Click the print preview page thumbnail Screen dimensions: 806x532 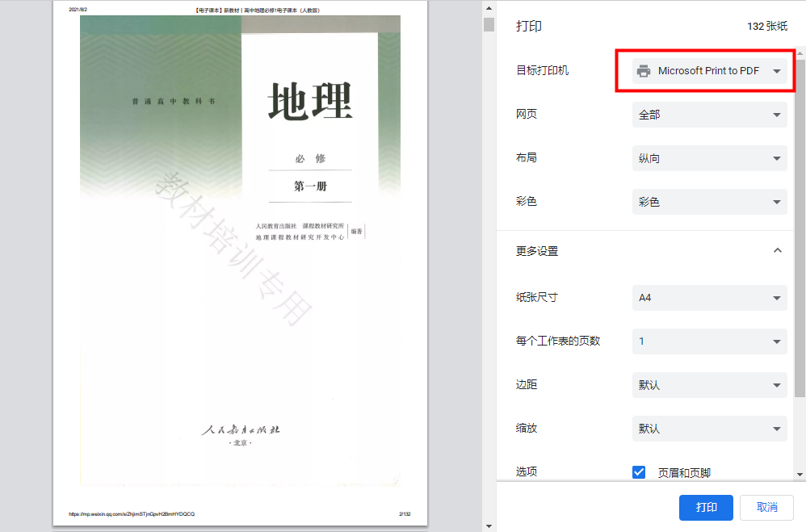point(240,263)
